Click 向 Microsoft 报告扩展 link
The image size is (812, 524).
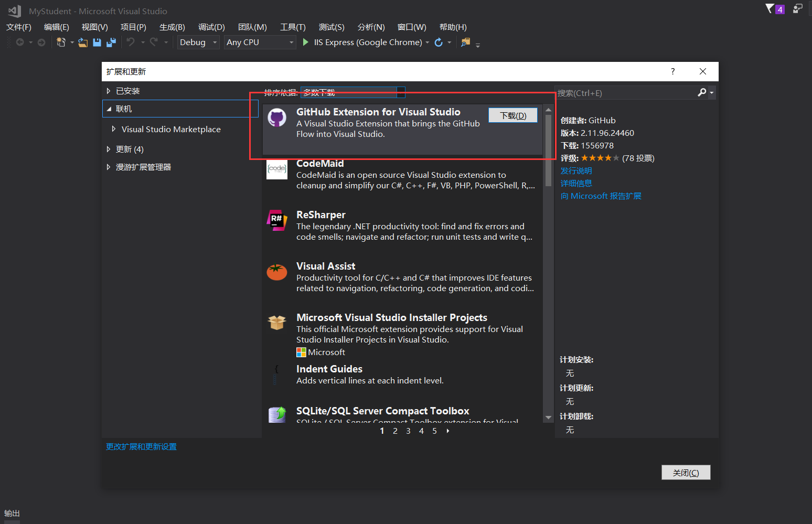pyautogui.click(x=601, y=196)
